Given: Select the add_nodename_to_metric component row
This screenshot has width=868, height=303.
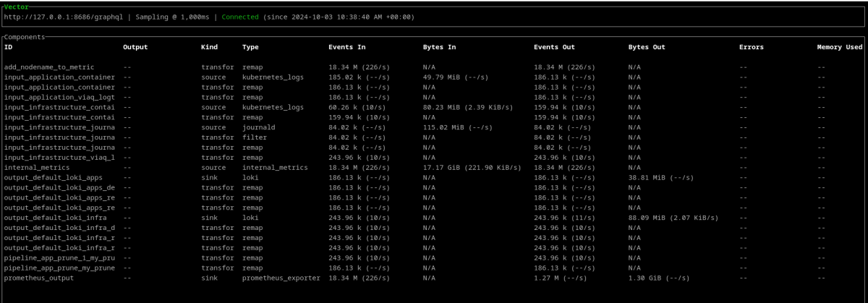Looking at the screenshot, I should click(x=434, y=67).
